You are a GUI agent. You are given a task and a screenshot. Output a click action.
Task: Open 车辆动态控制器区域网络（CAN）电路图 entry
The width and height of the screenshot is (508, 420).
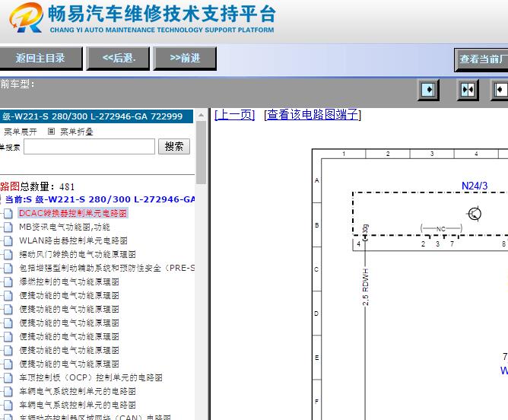(x=95, y=417)
